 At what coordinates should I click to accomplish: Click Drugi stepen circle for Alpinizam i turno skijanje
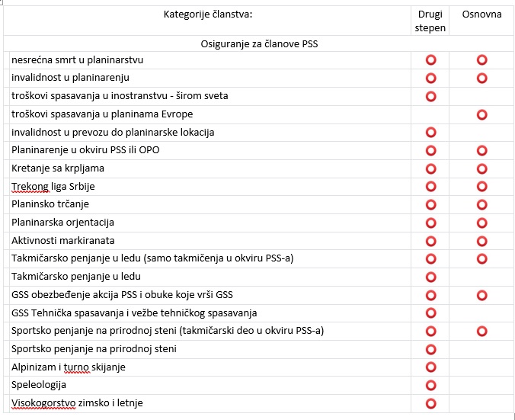pos(430,367)
